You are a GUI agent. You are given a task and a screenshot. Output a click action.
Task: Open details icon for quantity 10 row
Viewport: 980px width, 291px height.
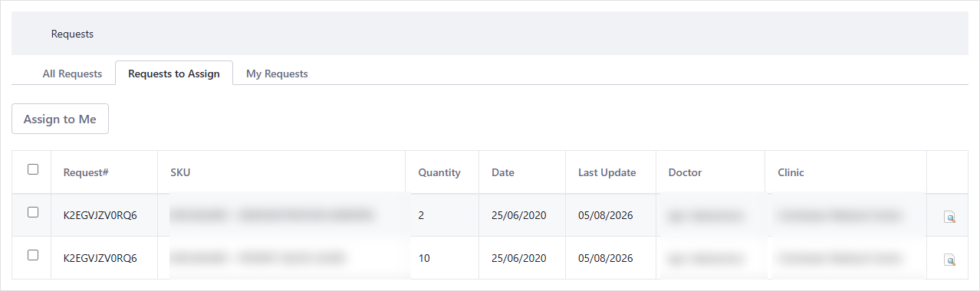(x=949, y=260)
